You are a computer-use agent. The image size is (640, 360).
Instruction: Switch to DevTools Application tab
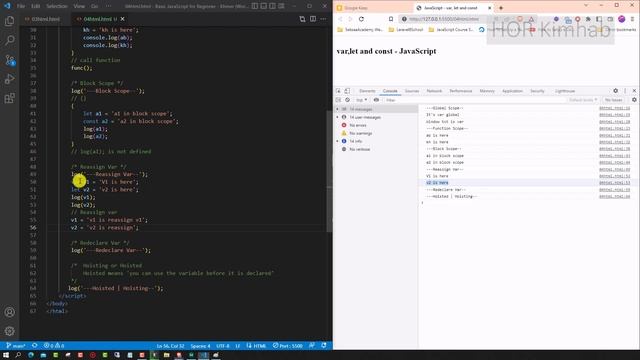(512, 91)
